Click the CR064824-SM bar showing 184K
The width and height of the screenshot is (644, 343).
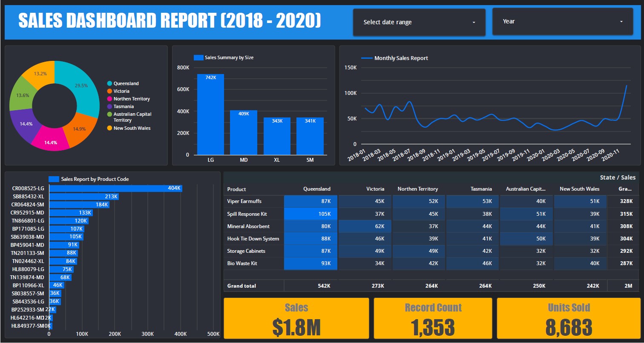click(79, 205)
